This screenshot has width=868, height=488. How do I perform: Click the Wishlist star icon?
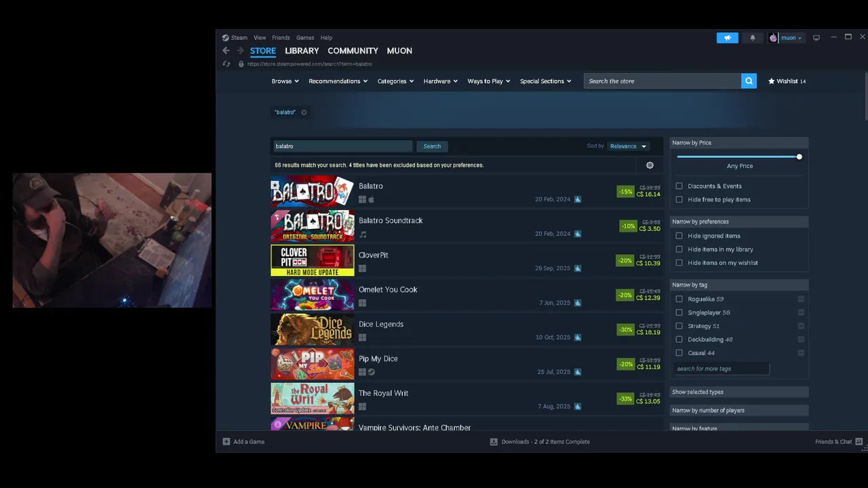[771, 81]
